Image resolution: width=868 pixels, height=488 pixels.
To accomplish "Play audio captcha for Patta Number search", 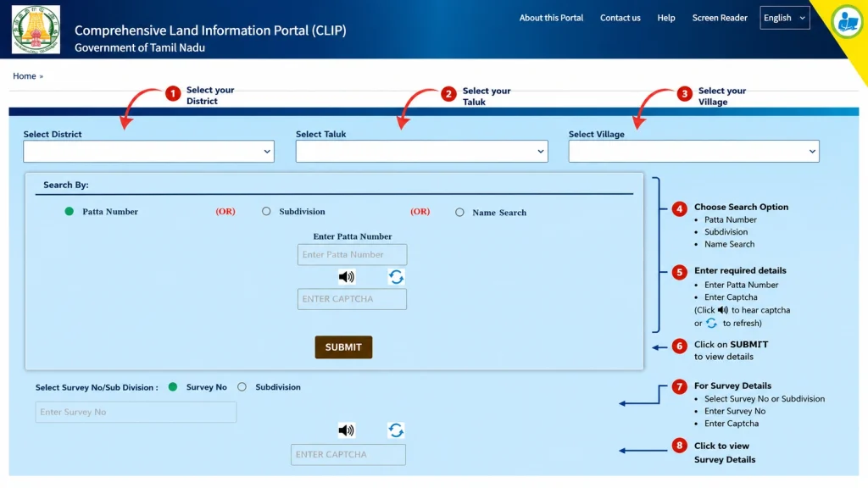I will [x=347, y=277].
